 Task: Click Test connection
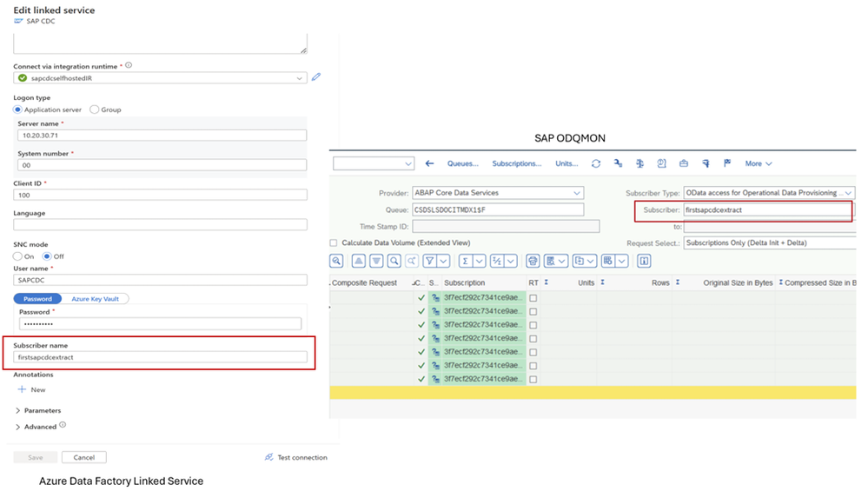click(x=295, y=457)
